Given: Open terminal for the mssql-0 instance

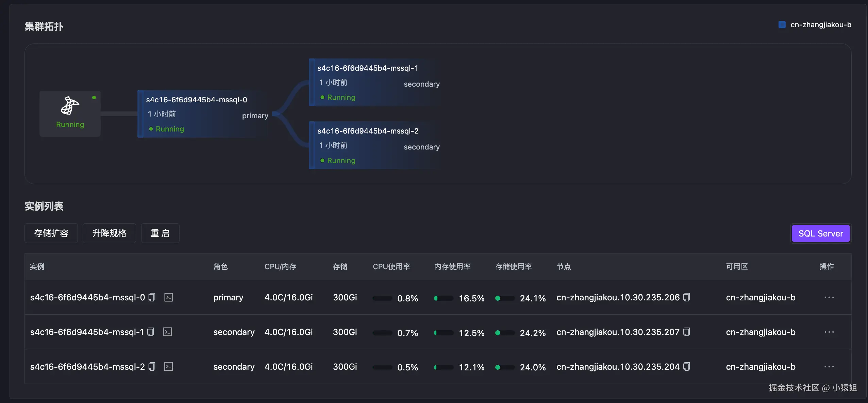Looking at the screenshot, I should coord(169,297).
